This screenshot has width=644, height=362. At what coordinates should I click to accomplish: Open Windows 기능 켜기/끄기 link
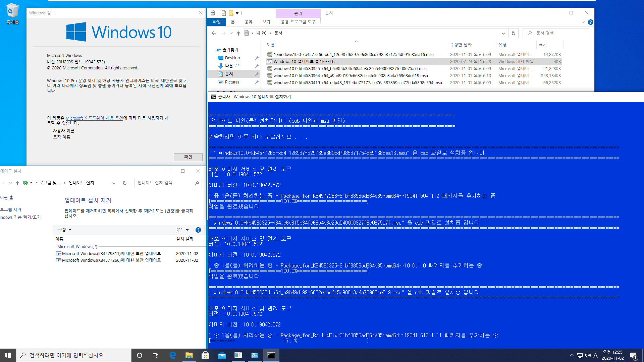[x=20, y=218]
